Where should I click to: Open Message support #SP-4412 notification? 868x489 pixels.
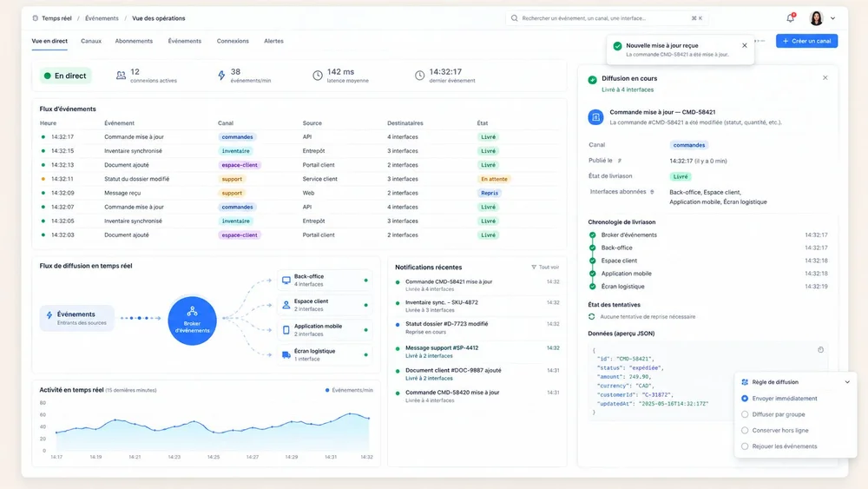[x=477, y=352]
